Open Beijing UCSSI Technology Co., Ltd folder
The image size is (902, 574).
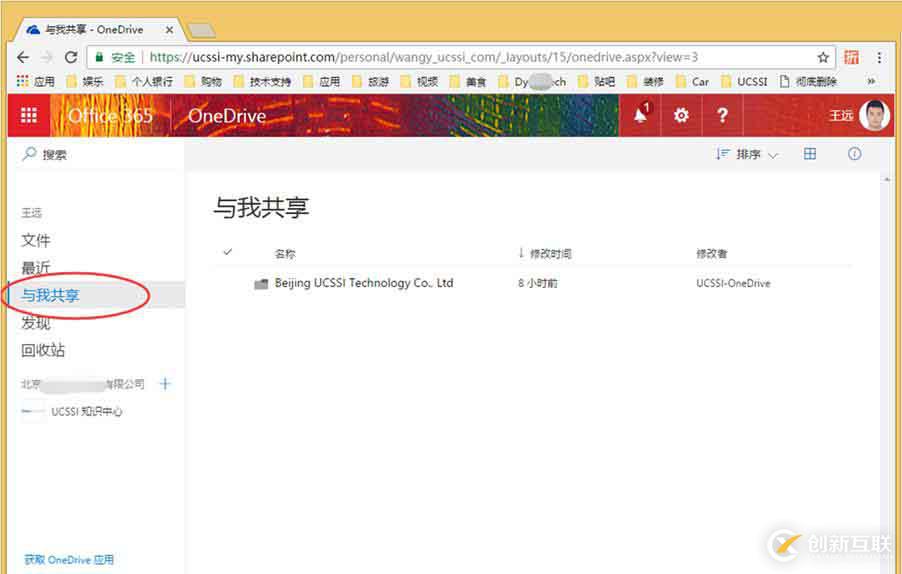364,283
